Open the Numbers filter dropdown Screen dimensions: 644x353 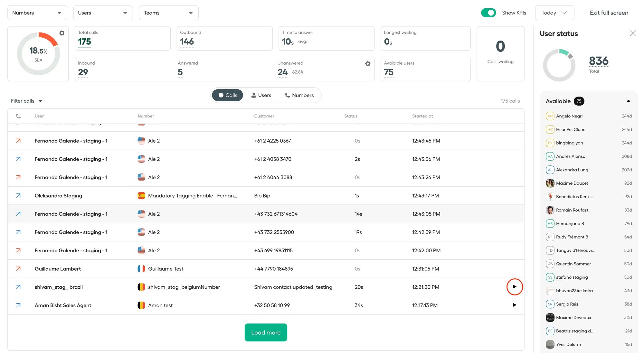coord(37,13)
